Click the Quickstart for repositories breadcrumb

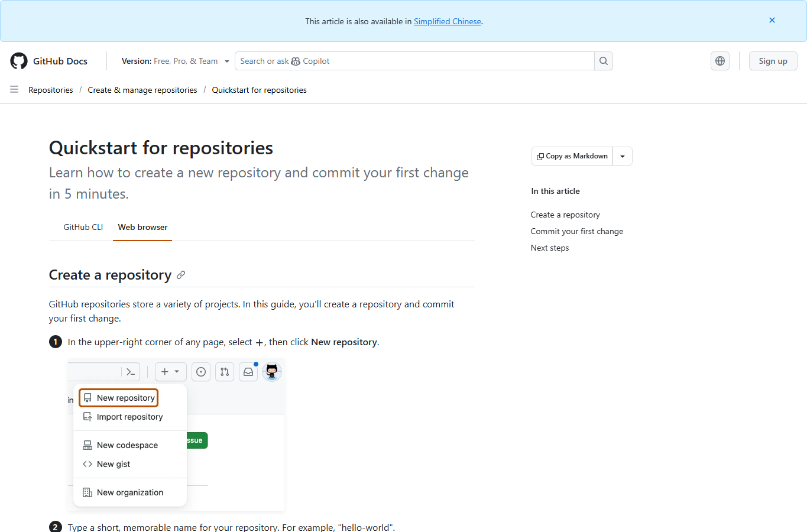tap(260, 90)
